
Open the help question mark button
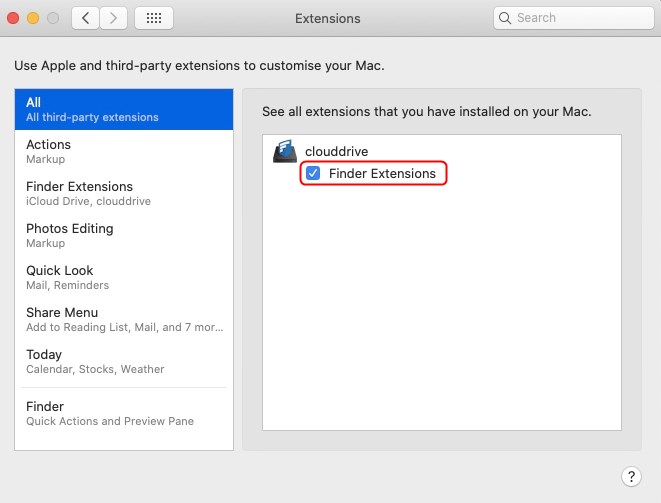[631, 476]
